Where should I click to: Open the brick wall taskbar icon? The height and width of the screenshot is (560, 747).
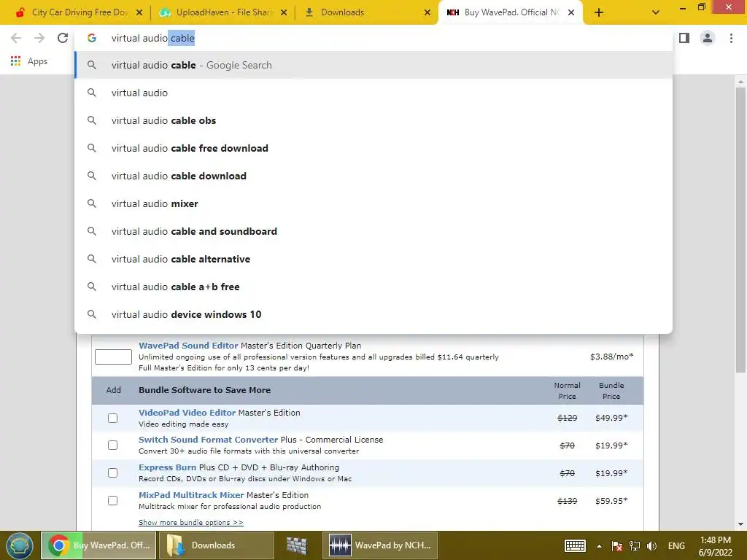click(298, 545)
